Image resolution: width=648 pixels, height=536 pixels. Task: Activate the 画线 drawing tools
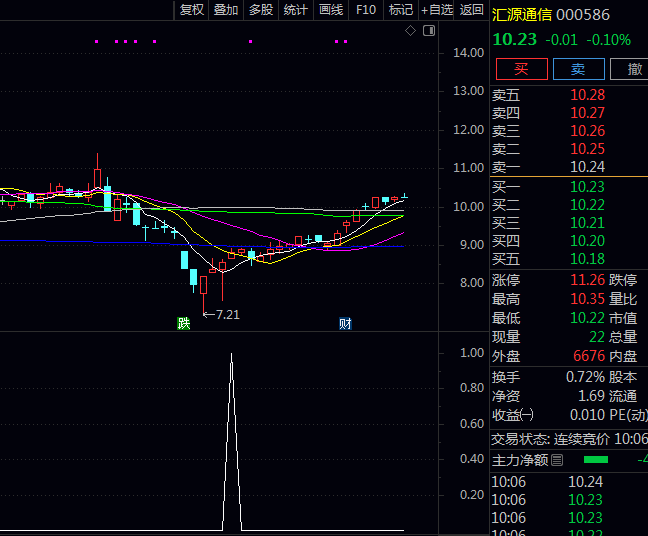[331, 10]
